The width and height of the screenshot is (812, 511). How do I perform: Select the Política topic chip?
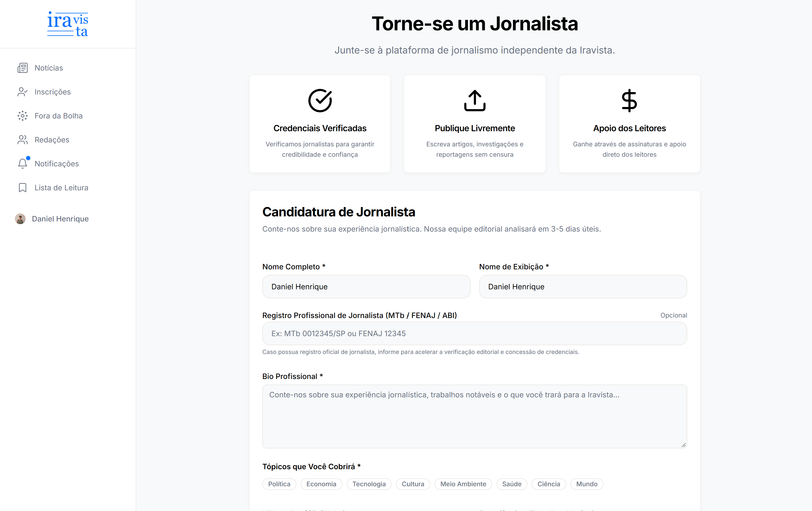point(279,484)
